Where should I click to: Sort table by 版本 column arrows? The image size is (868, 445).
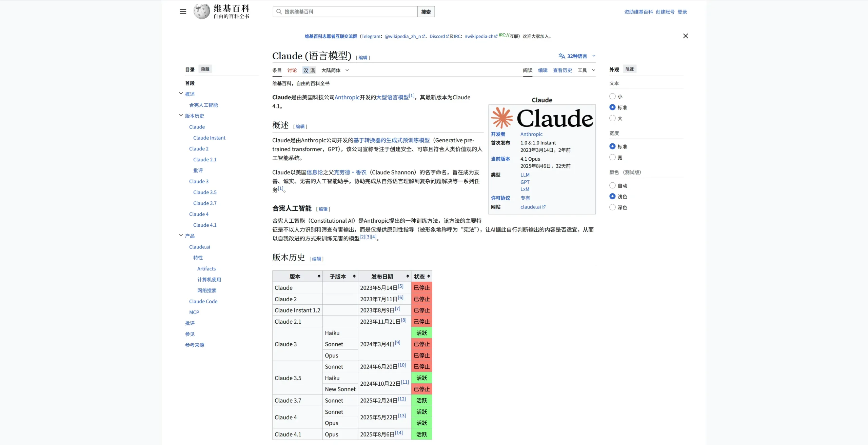pos(319,277)
